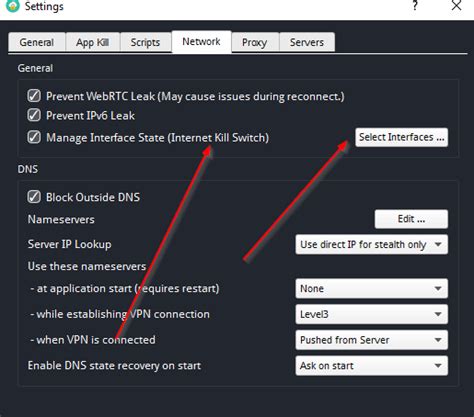Click the Server IP Lookup label

(x=69, y=244)
